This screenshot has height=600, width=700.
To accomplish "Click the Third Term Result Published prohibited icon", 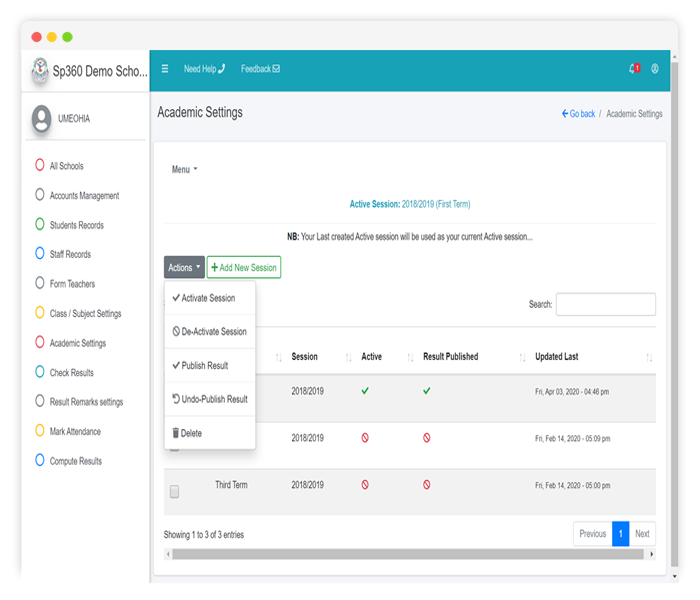I will coord(427,485).
